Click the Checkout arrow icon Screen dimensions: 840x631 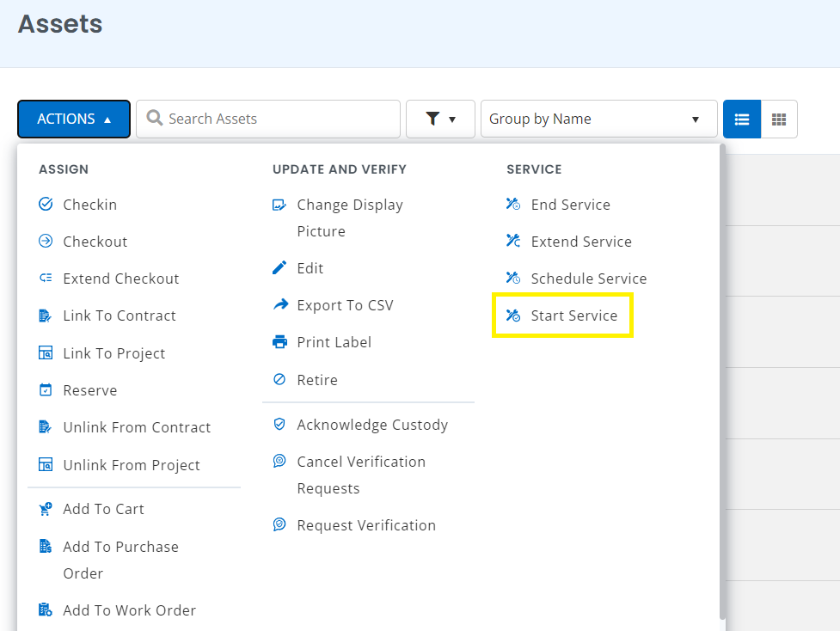pyautogui.click(x=46, y=242)
